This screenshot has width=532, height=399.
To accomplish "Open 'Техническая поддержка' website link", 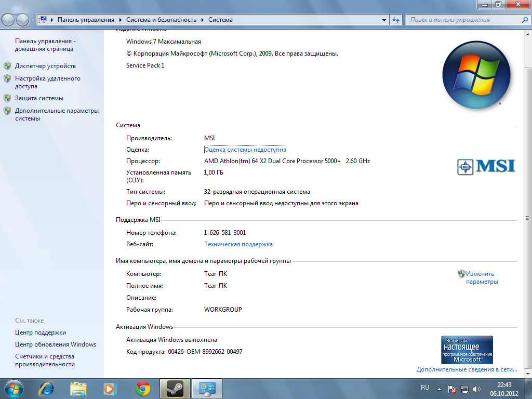I will 238,244.
